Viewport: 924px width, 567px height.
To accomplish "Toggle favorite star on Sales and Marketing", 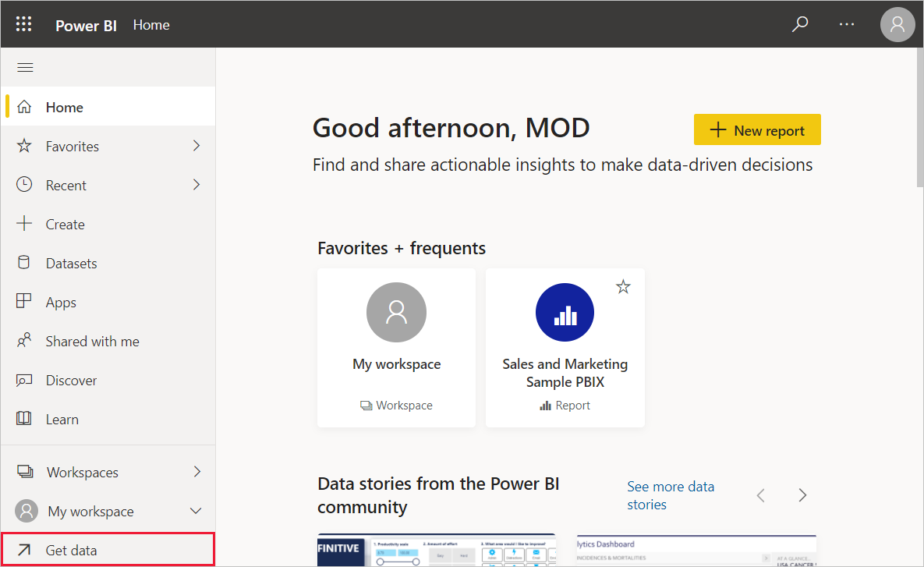I will coord(623,287).
